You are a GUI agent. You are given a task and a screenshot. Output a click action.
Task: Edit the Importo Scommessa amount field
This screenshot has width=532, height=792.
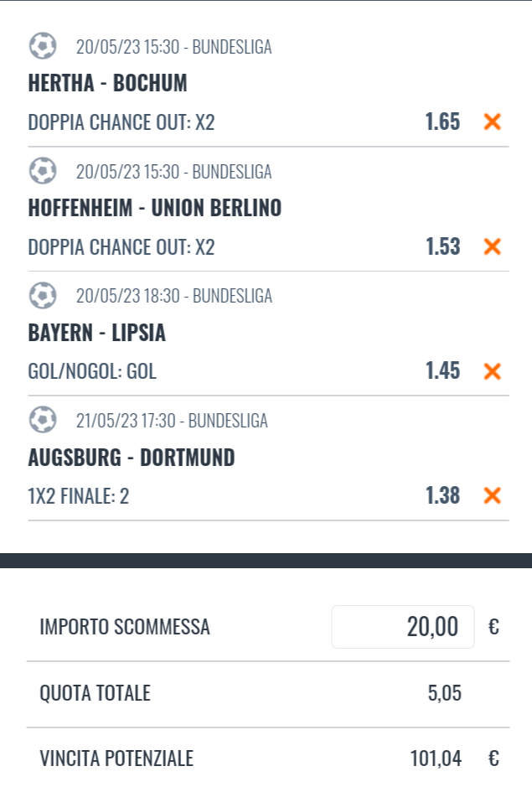tap(403, 627)
